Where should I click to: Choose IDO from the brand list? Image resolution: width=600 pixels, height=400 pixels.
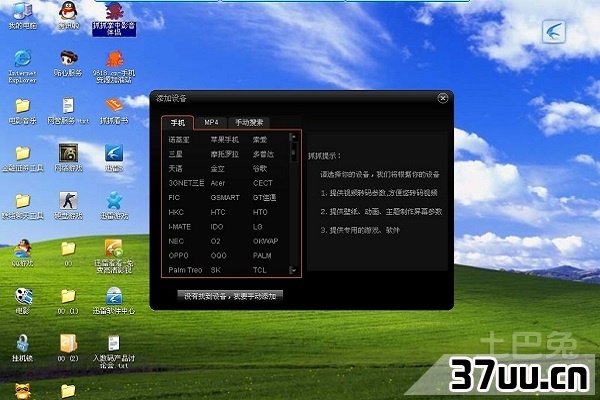[217, 227]
